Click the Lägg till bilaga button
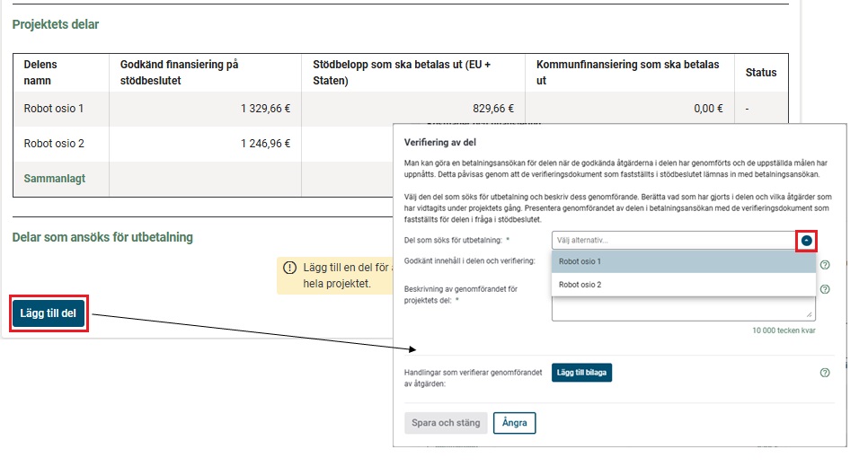 pyautogui.click(x=580, y=373)
